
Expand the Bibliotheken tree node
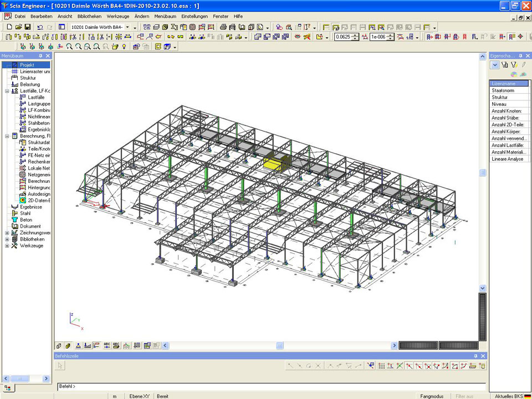[x=7, y=239]
